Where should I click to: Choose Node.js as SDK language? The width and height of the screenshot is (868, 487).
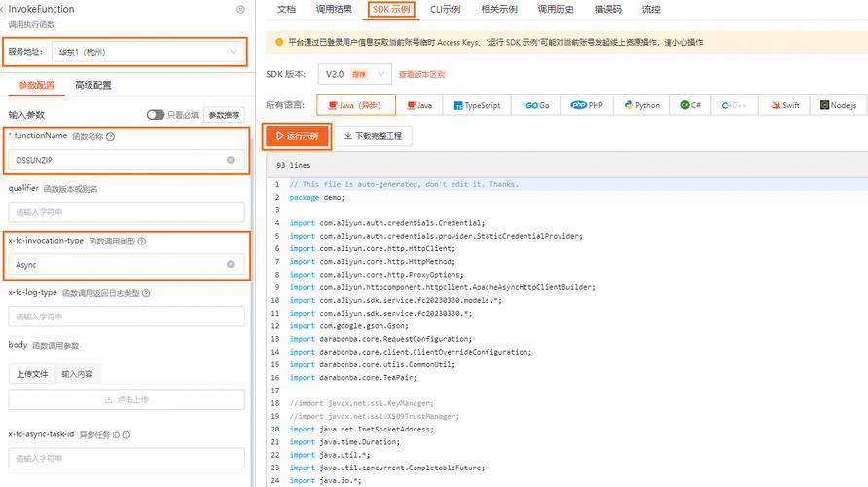(838, 105)
